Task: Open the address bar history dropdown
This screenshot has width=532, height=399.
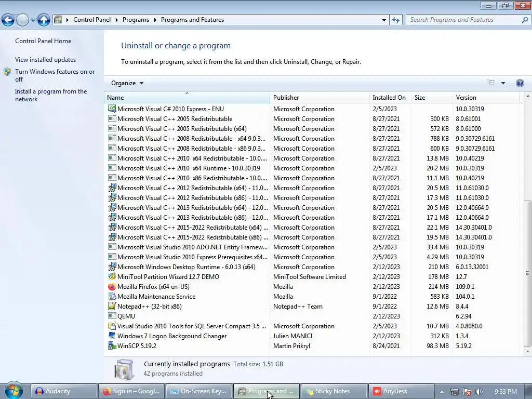Action: pyautogui.click(x=384, y=20)
